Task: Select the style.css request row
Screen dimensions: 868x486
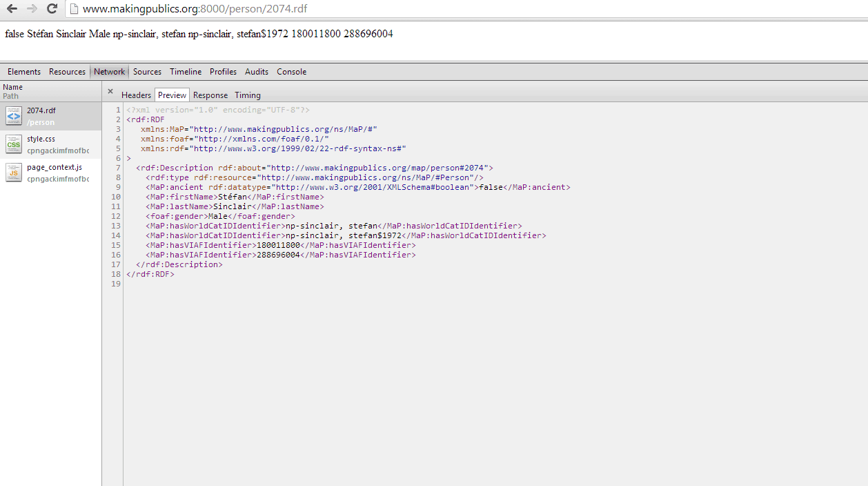Action: click(50, 144)
